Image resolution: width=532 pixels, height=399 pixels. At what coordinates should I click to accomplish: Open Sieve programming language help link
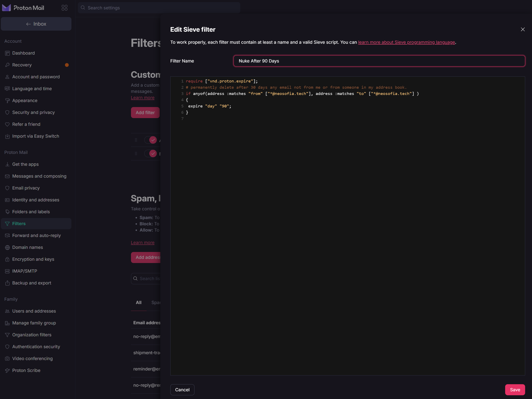pos(406,42)
